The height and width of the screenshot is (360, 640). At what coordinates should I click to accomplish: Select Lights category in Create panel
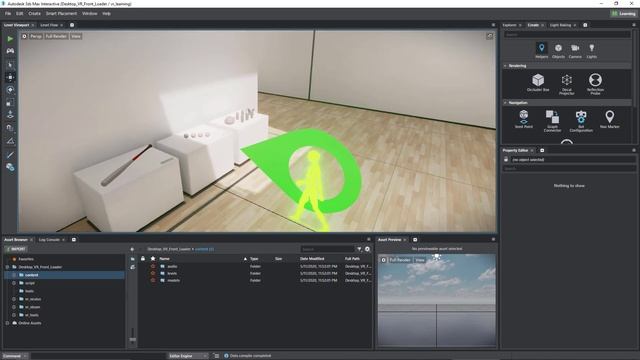(x=592, y=51)
